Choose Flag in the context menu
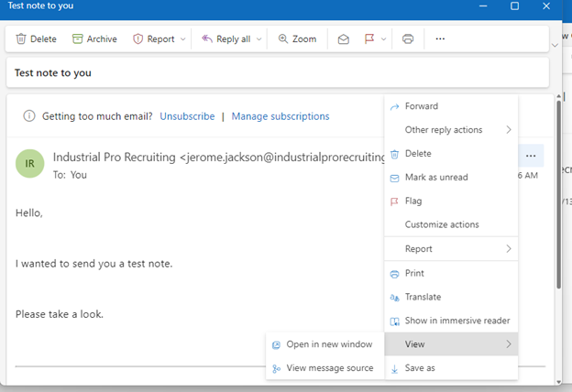The width and height of the screenshot is (572, 392). (451, 201)
